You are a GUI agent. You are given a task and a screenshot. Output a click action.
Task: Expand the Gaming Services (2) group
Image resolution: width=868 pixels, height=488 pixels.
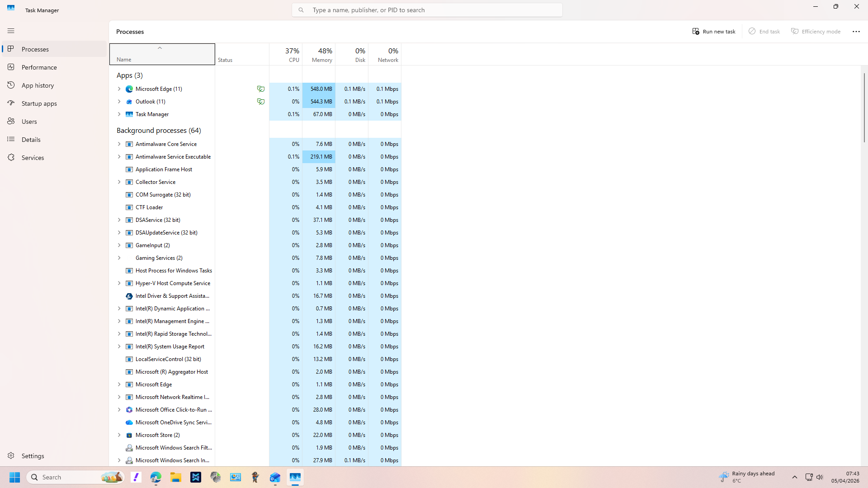[119, 258]
